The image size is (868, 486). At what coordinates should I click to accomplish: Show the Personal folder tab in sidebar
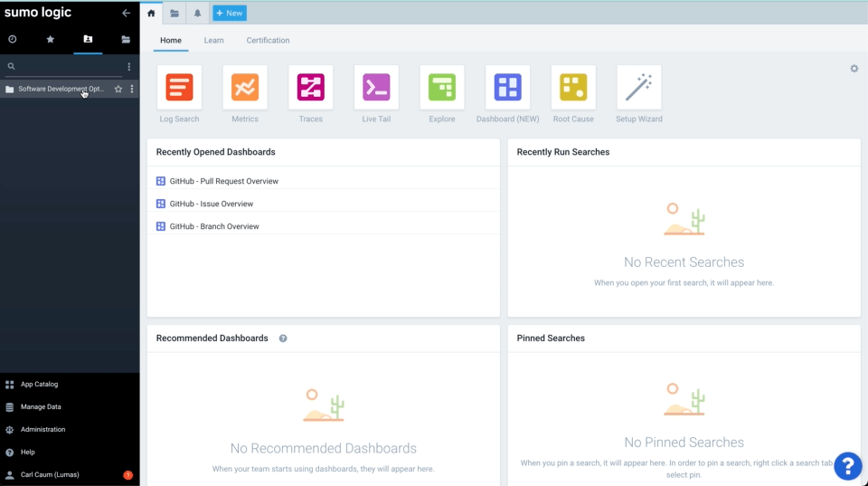88,39
